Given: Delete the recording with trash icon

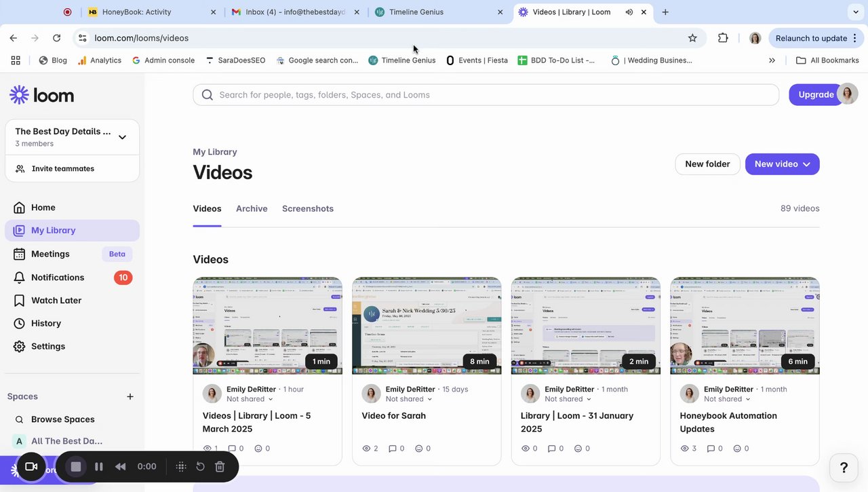Looking at the screenshot, I should [x=220, y=467].
